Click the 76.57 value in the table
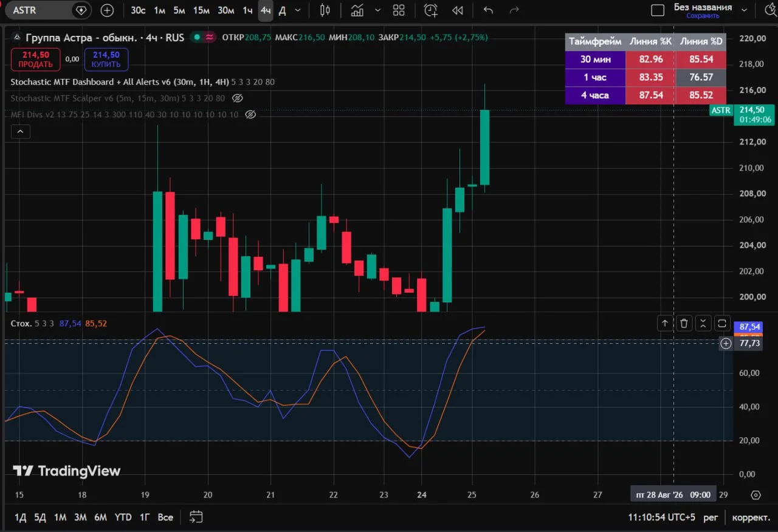The height and width of the screenshot is (532, 778). pyautogui.click(x=701, y=77)
